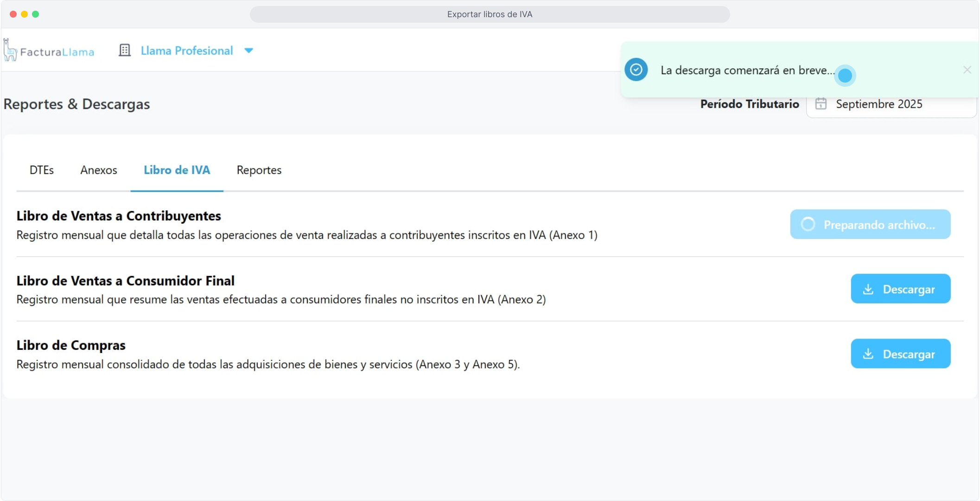
Task: Select the Libro de IVA tab
Action: 177,170
